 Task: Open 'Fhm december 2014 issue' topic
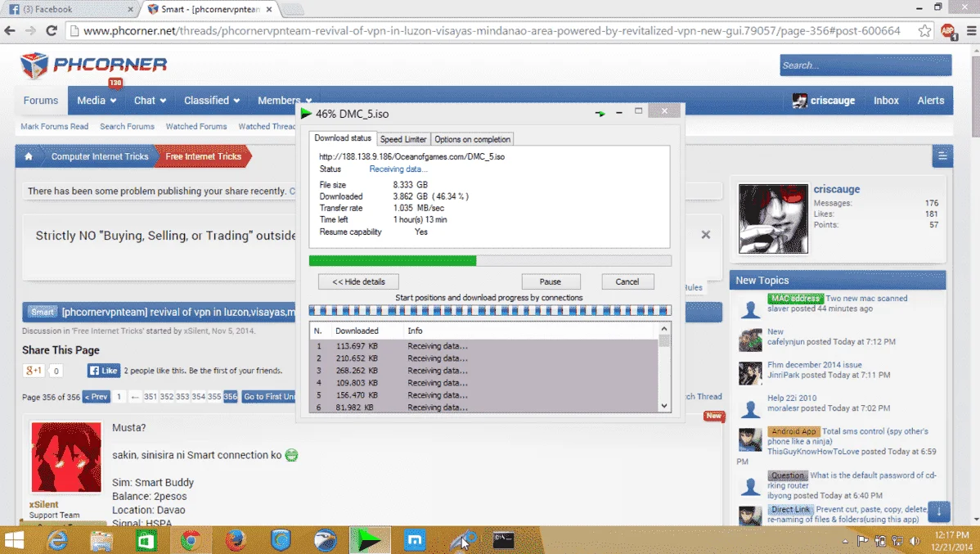pyautogui.click(x=815, y=364)
